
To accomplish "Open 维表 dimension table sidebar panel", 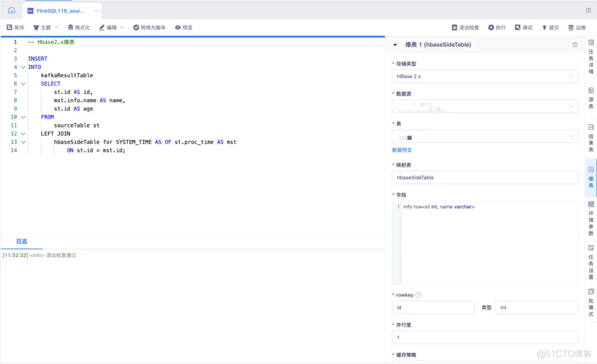I will coord(591,178).
